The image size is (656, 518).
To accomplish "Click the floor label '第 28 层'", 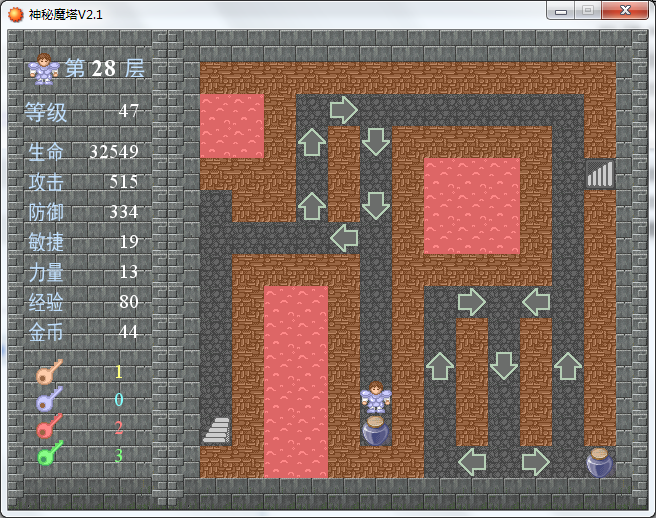I will pos(105,69).
